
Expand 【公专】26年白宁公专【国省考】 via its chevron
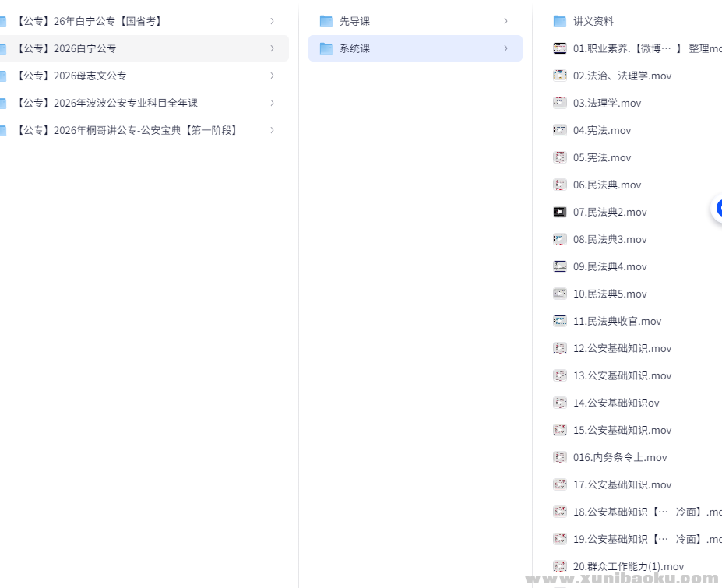point(272,21)
